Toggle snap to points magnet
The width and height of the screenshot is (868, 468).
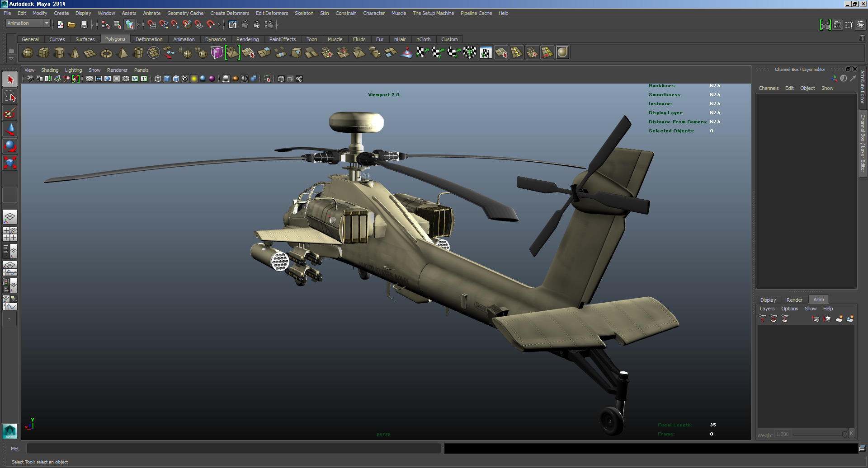[x=175, y=24]
